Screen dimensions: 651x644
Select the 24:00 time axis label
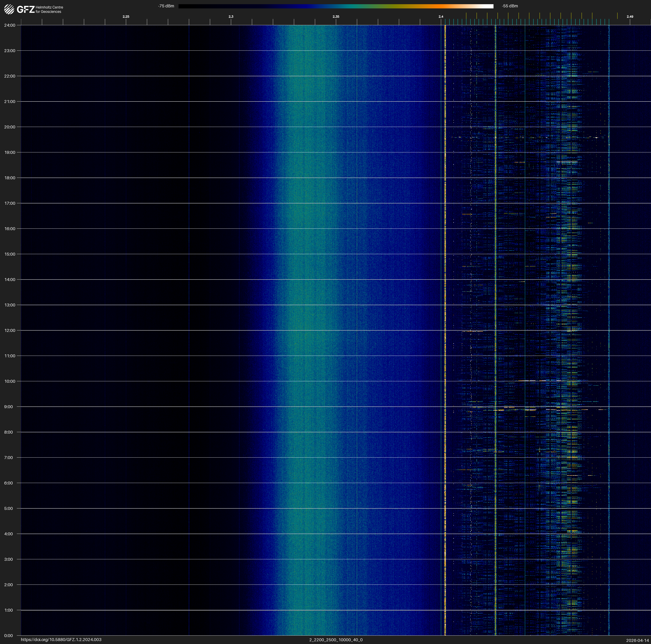[x=10, y=25]
